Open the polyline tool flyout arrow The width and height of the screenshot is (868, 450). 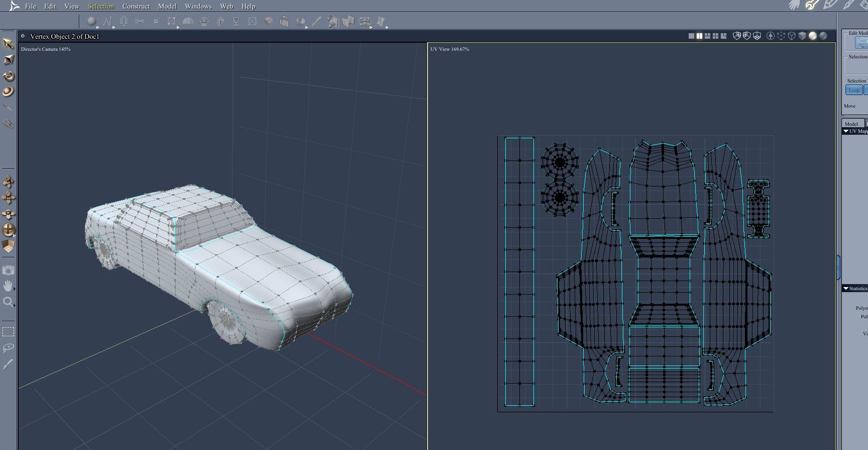click(x=114, y=27)
